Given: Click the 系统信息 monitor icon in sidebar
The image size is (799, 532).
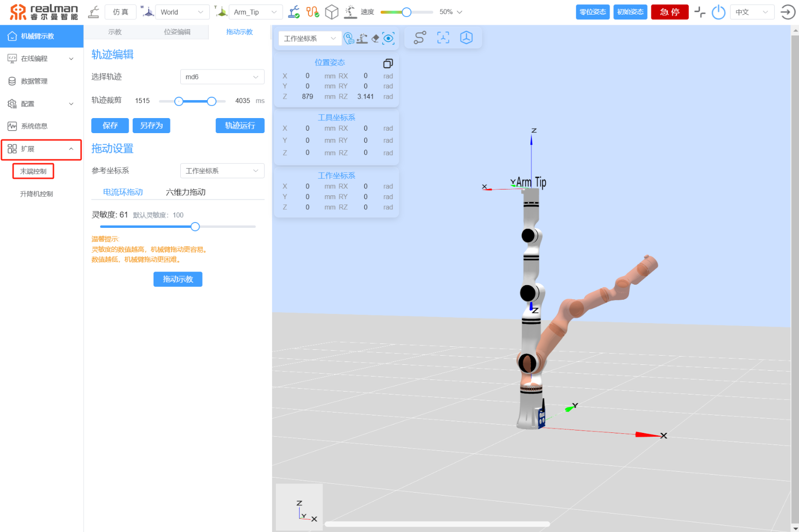Looking at the screenshot, I should [12, 126].
